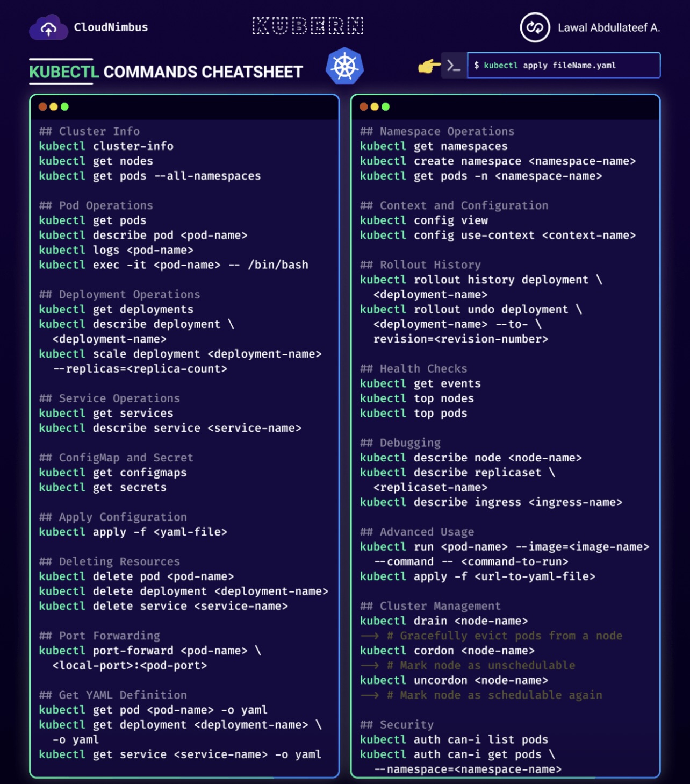The image size is (690, 784).
Task: Click 'kubectl get events' line
Action: [420, 383]
